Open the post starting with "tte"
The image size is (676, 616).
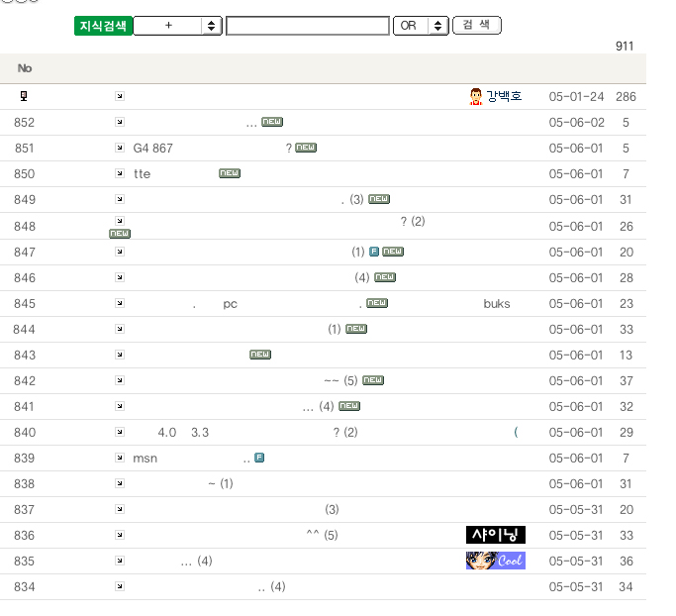point(143,173)
